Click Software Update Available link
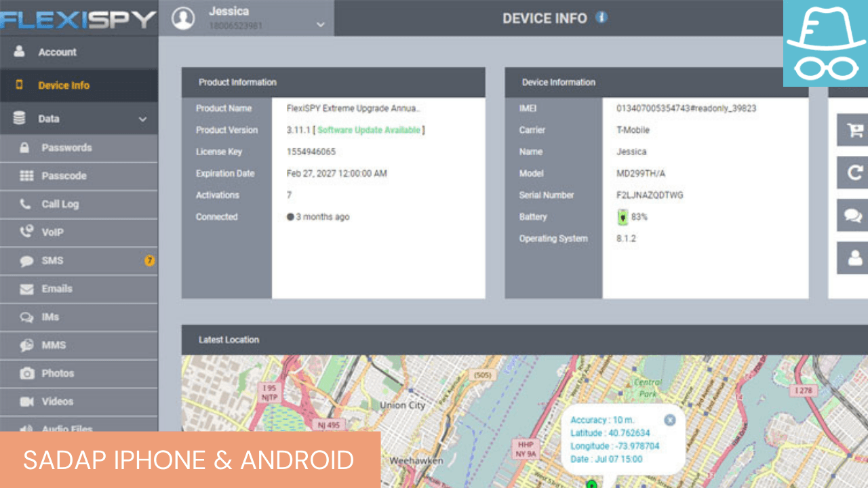 [369, 130]
